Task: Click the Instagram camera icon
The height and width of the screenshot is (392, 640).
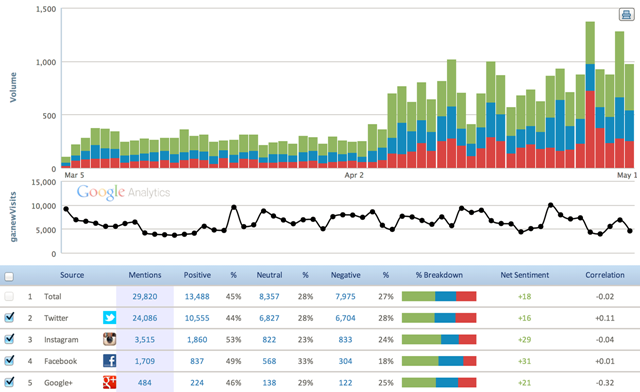Action: tap(109, 339)
